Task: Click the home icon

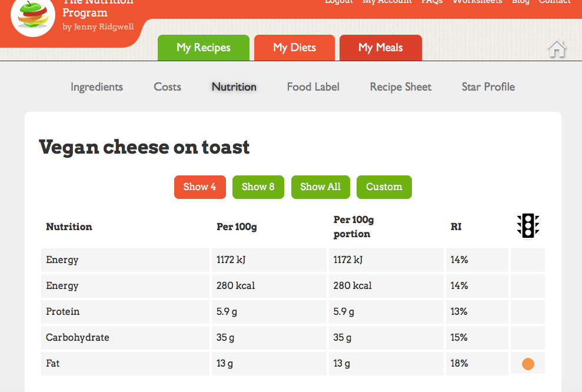Action: tap(557, 49)
